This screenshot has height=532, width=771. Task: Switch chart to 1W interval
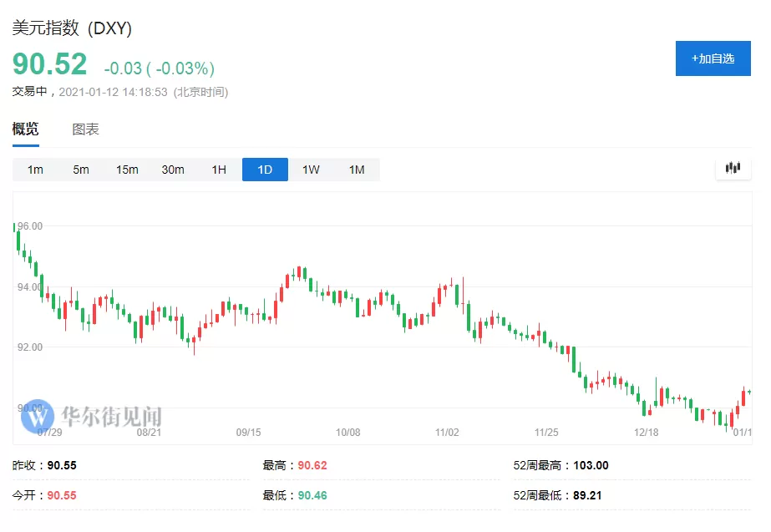(311, 170)
